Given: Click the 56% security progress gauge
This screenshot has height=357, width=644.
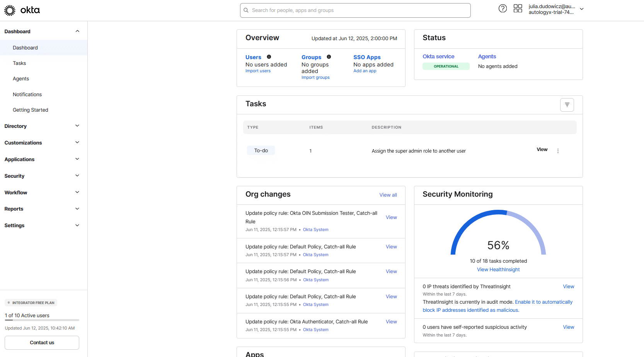Looking at the screenshot, I should click(498, 233).
